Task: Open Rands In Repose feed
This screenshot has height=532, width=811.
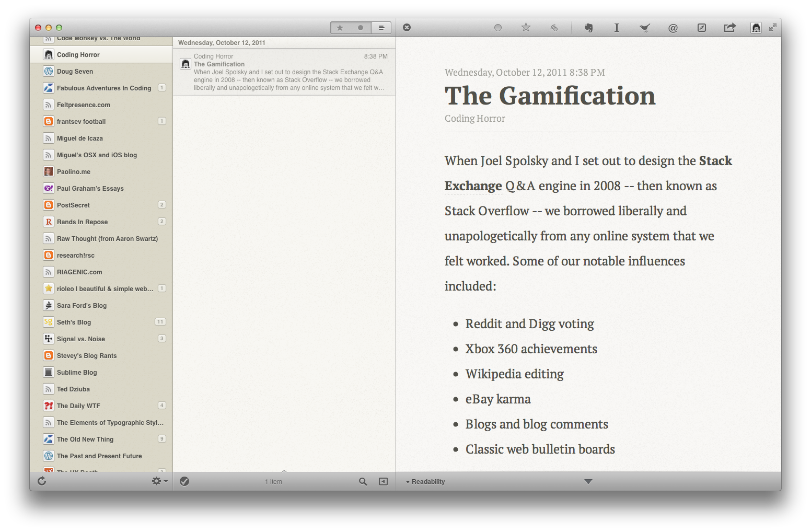Action: coord(101,222)
